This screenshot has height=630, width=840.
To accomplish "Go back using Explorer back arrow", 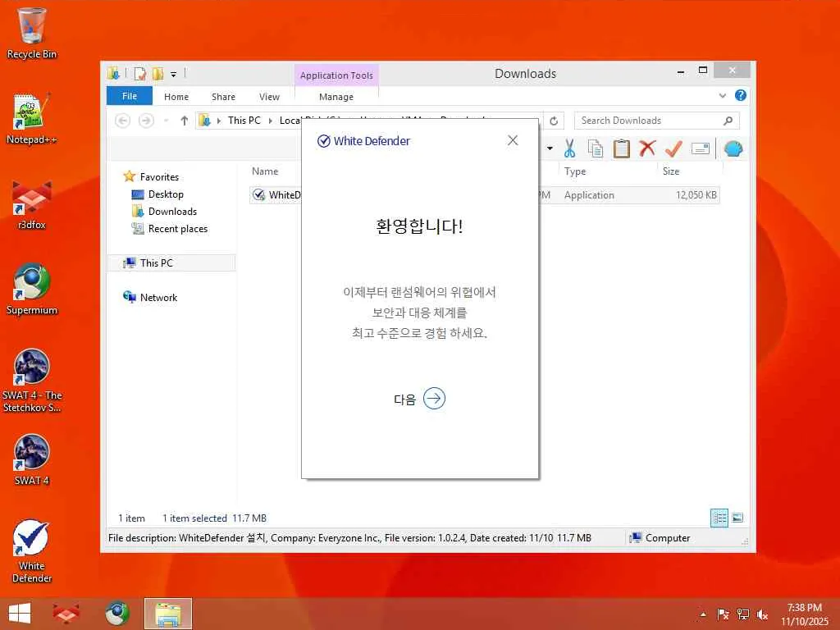I will [x=123, y=121].
